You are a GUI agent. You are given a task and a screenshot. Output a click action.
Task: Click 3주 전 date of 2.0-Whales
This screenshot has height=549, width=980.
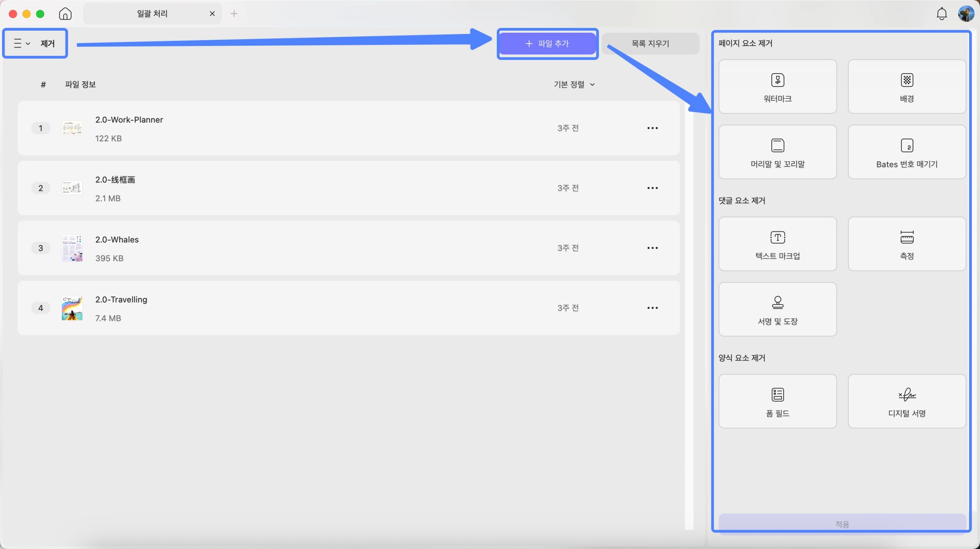(568, 248)
